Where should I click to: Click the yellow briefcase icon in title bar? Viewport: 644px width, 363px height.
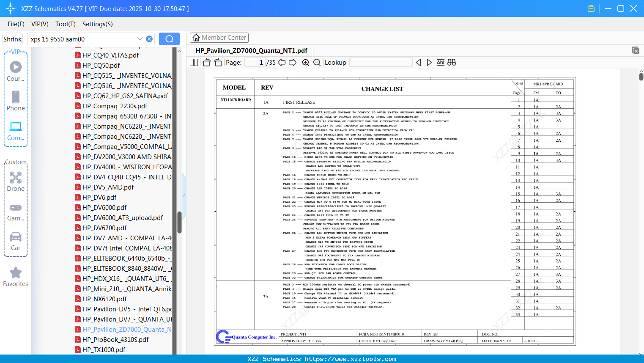pyautogui.click(x=591, y=8)
